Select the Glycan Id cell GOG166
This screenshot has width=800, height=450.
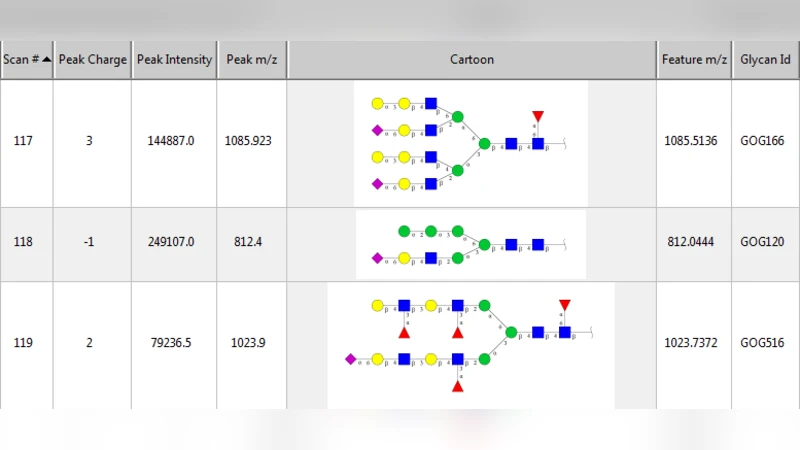pos(765,142)
